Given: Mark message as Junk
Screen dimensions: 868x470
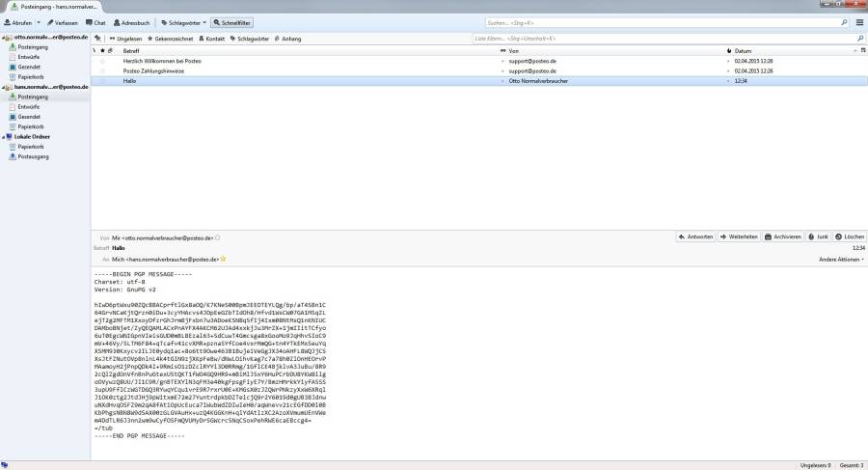Looking at the screenshot, I should point(819,236).
